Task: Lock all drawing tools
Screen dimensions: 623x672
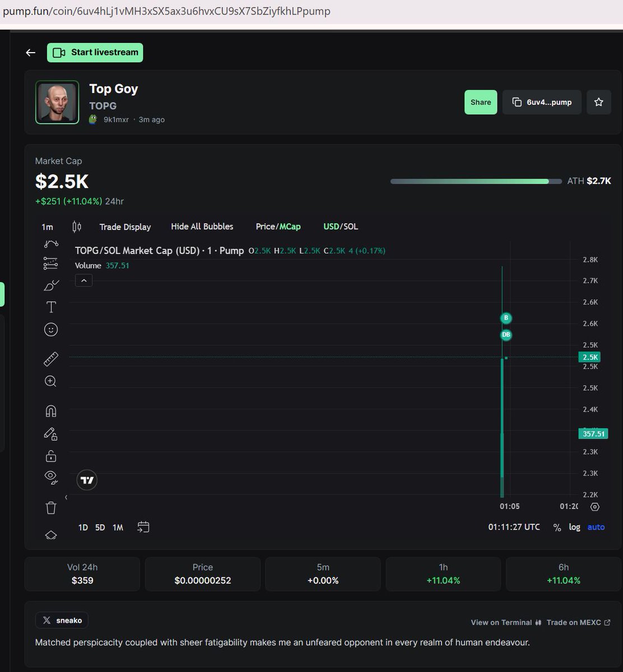Action: coord(51,456)
